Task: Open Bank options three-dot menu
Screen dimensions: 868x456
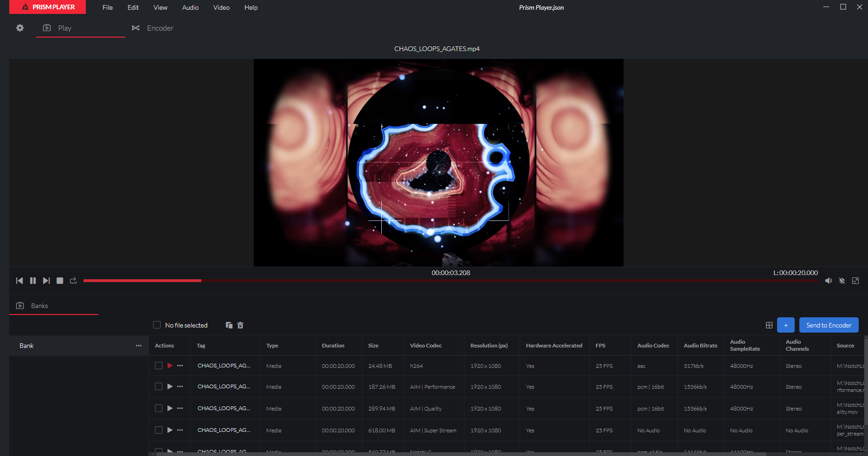Action: tap(139, 346)
